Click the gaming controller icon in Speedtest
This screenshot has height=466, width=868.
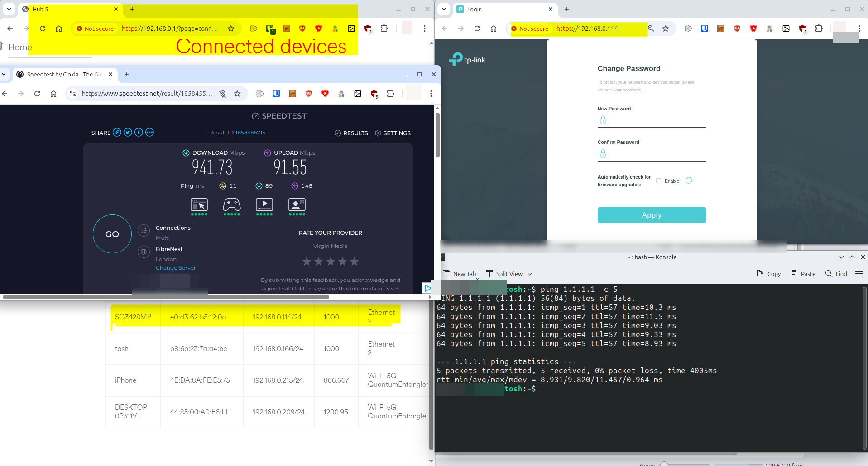pos(232,205)
